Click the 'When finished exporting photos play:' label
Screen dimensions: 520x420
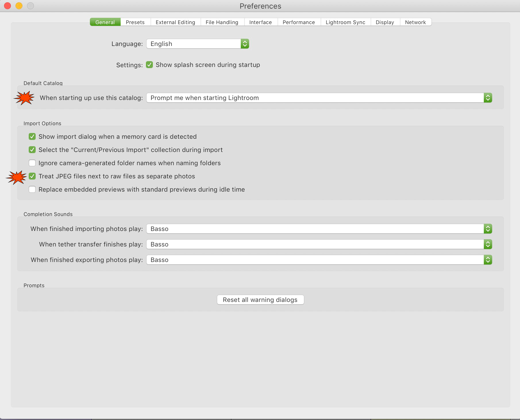tap(87, 260)
